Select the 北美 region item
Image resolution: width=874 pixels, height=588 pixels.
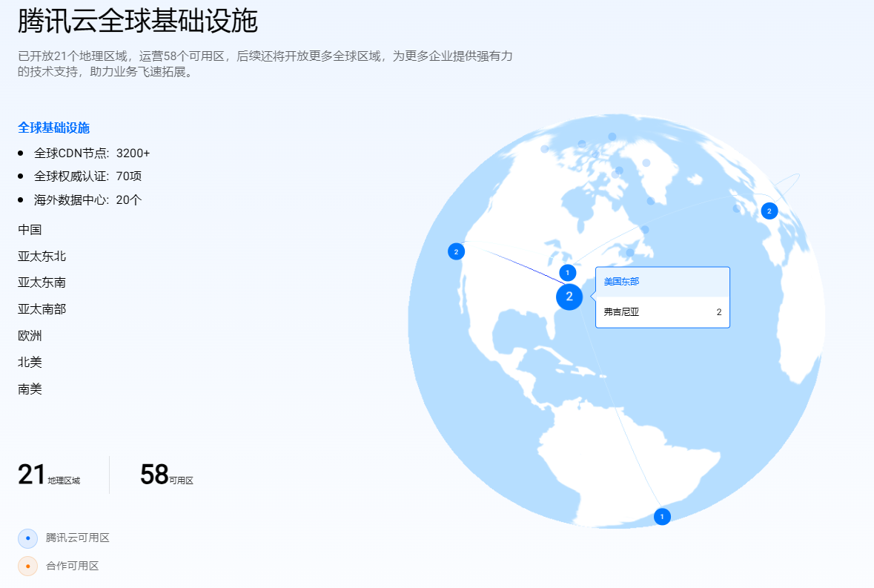pos(30,363)
